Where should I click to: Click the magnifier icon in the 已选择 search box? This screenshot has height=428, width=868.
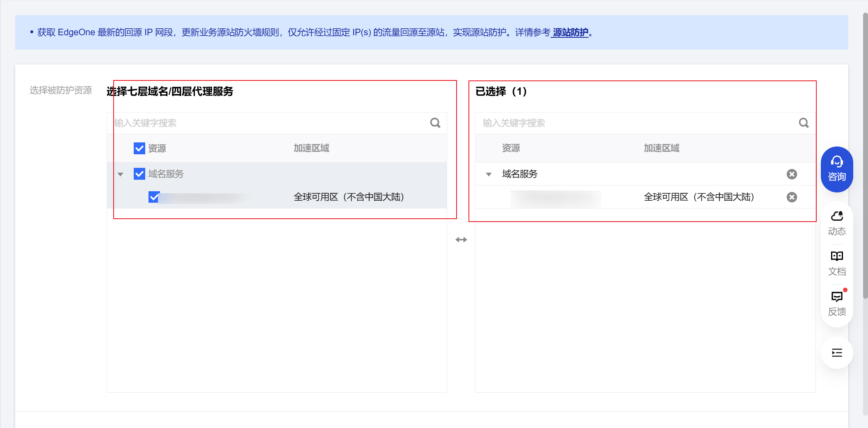tap(804, 123)
